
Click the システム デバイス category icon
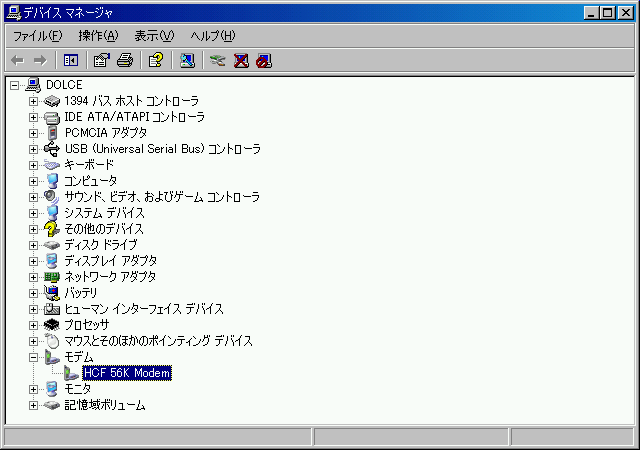click(x=52, y=213)
